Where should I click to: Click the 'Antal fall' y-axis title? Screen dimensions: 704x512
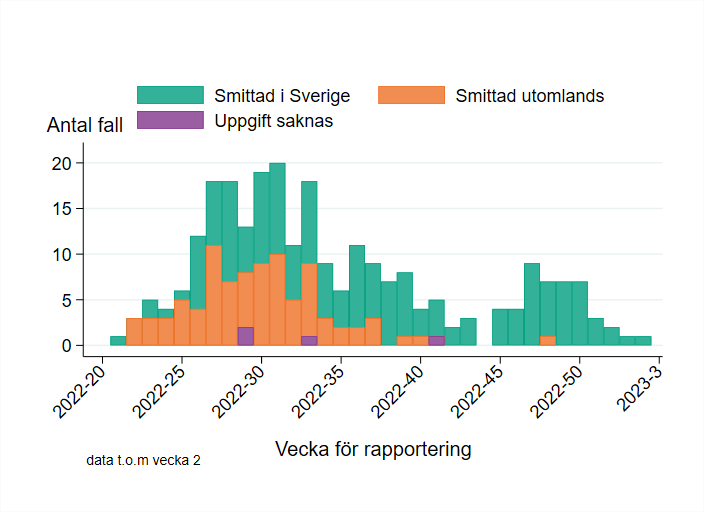[85, 126]
